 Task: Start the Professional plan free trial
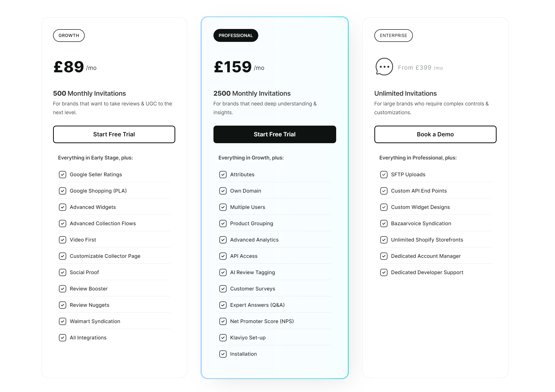click(275, 134)
